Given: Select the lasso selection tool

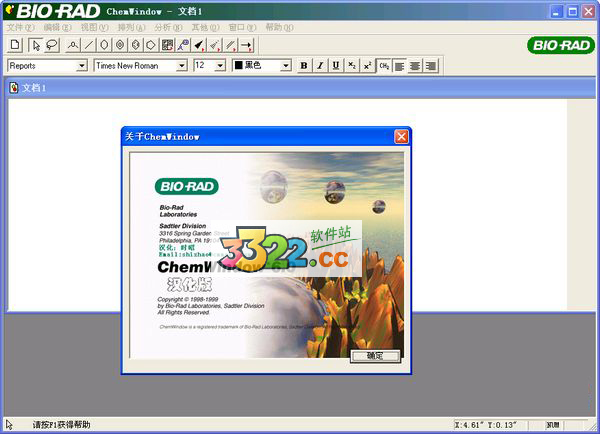Looking at the screenshot, I should [x=52, y=45].
